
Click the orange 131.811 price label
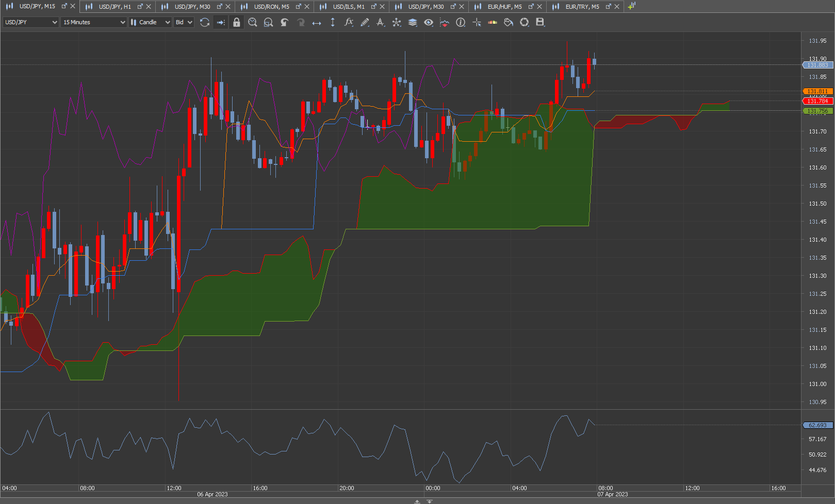[x=818, y=91]
